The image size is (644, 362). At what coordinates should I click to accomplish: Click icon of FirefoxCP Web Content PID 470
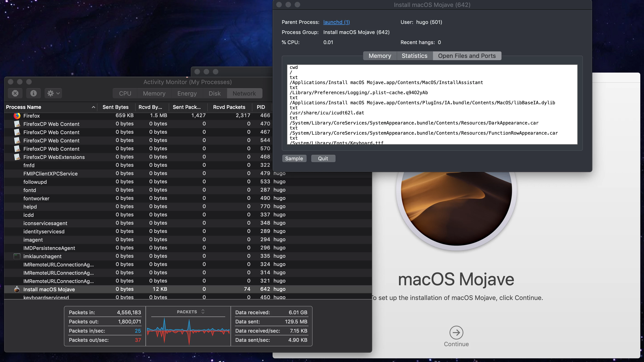(x=17, y=124)
